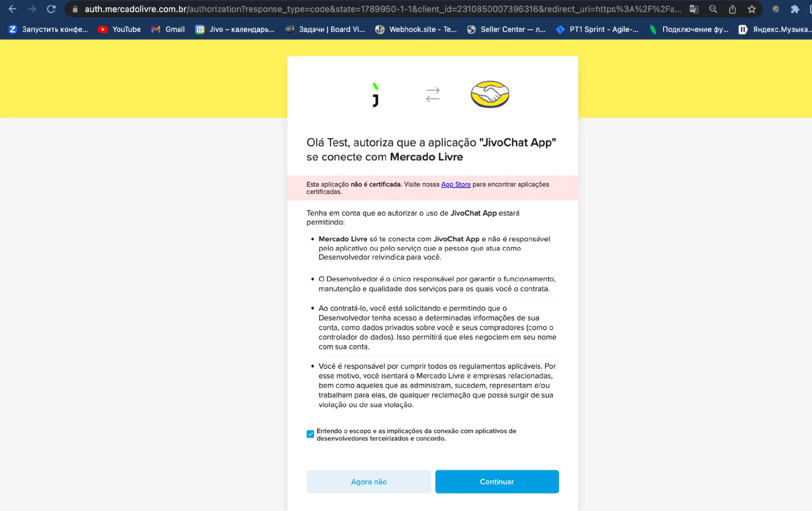Click the Mercado Livre handshake logo

click(490, 94)
